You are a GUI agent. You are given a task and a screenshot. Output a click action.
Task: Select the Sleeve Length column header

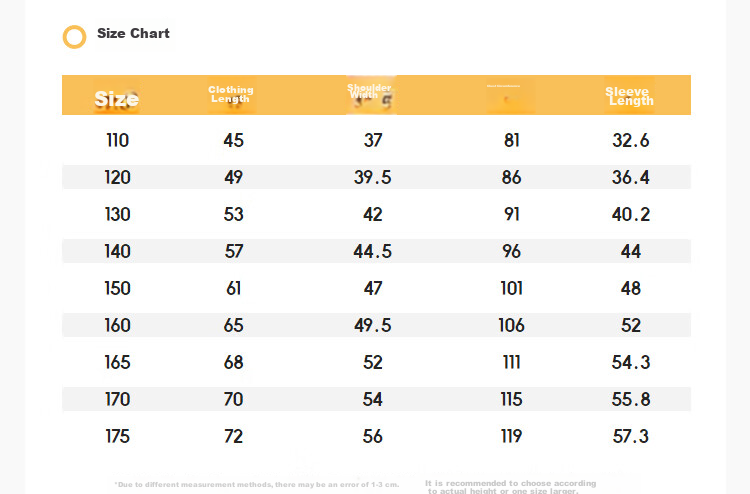click(629, 96)
